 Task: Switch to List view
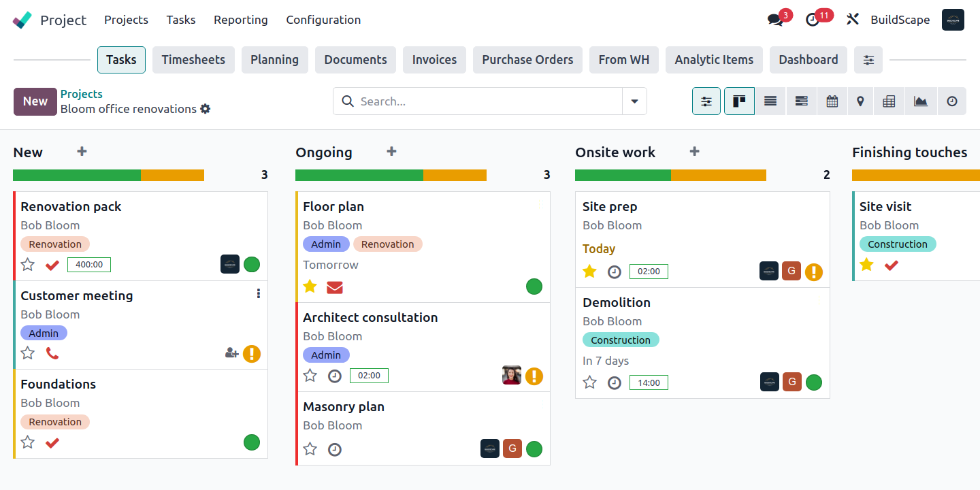click(x=770, y=101)
